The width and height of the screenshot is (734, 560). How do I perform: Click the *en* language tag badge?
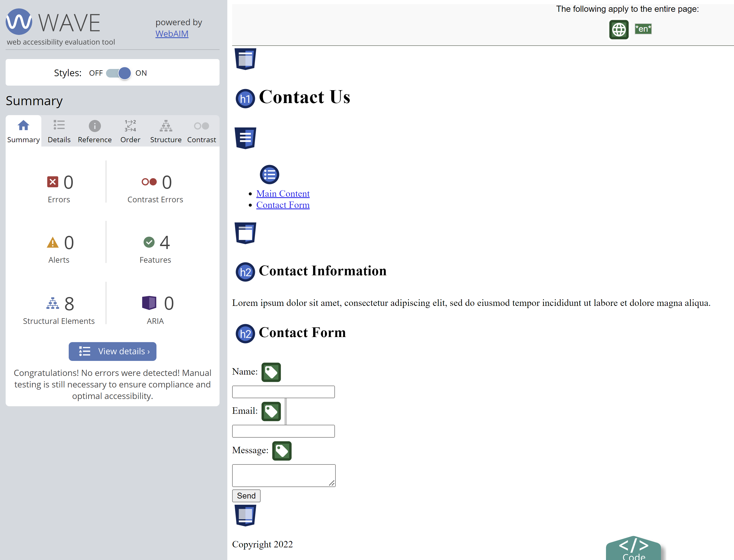[x=643, y=29]
